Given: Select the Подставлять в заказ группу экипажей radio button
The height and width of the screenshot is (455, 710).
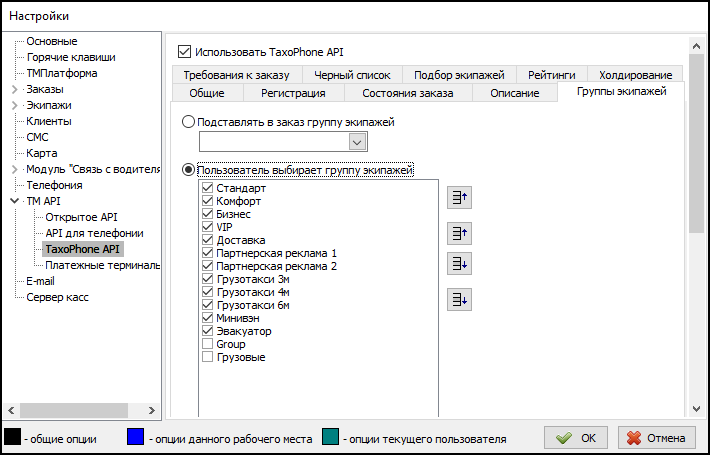Looking at the screenshot, I should pyautogui.click(x=189, y=122).
